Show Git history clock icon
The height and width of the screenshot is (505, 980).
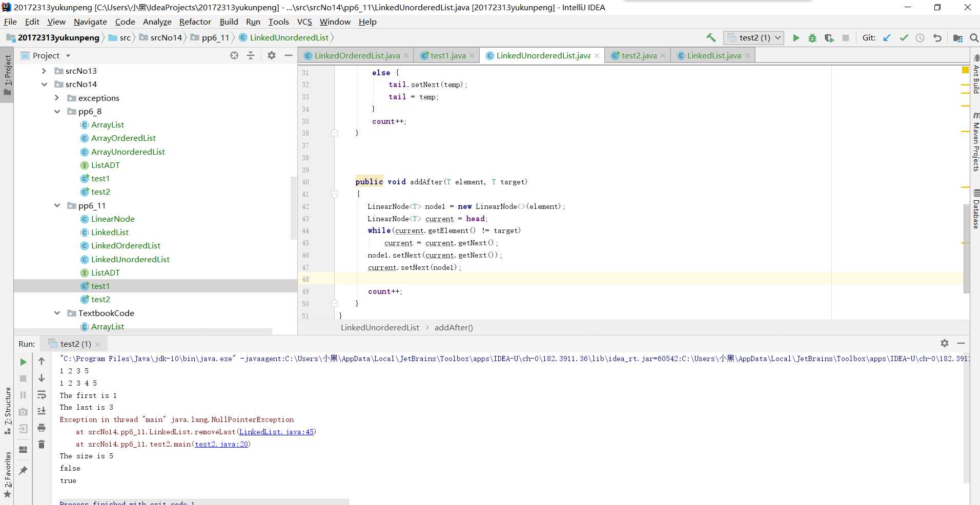tap(920, 38)
